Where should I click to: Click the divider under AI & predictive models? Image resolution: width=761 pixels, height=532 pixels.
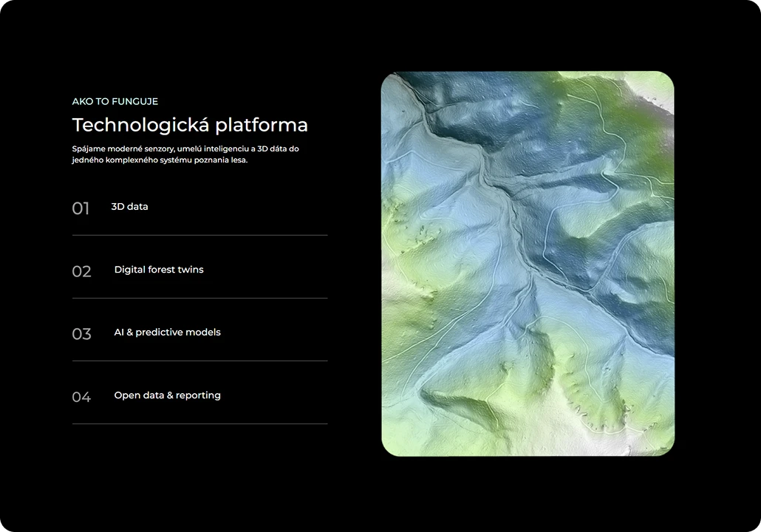[x=199, y=361]
